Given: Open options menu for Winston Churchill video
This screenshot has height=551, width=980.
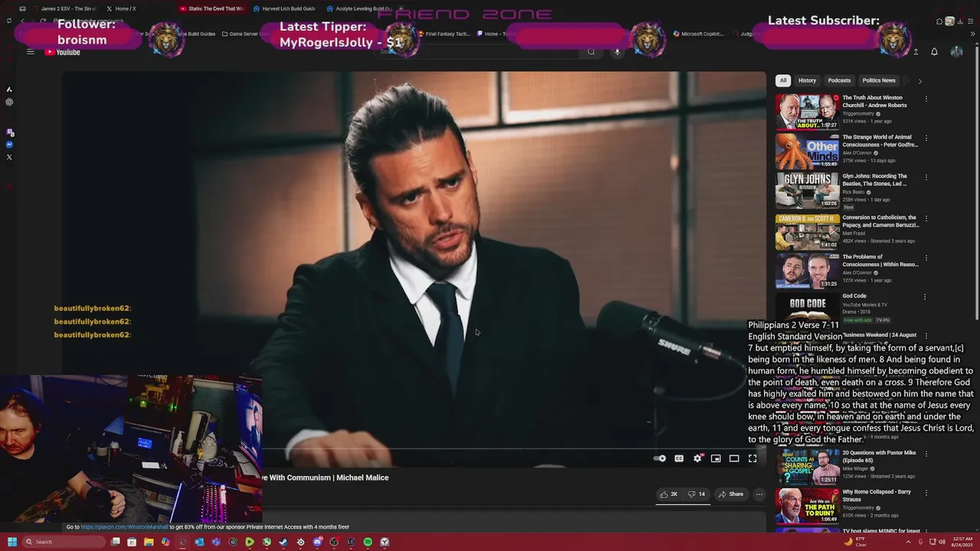Looking at the screenshot, I should tap(926, 99).
